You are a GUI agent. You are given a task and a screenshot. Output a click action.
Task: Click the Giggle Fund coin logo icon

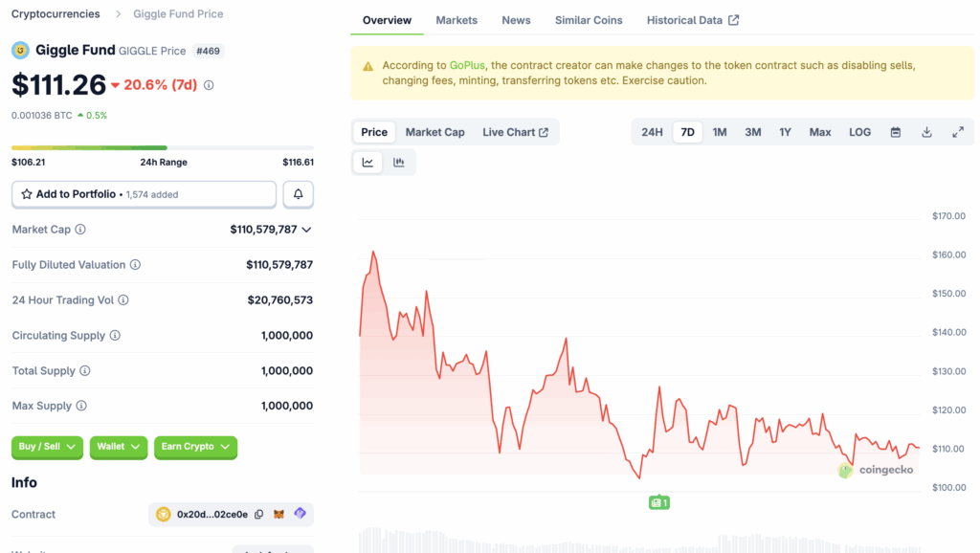21,50
